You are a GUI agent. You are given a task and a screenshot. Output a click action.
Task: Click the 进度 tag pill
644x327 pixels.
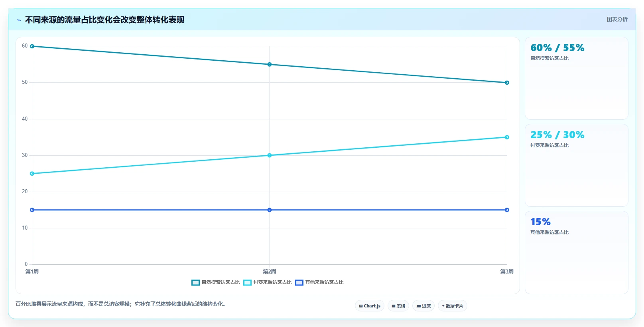click(423, 306)
